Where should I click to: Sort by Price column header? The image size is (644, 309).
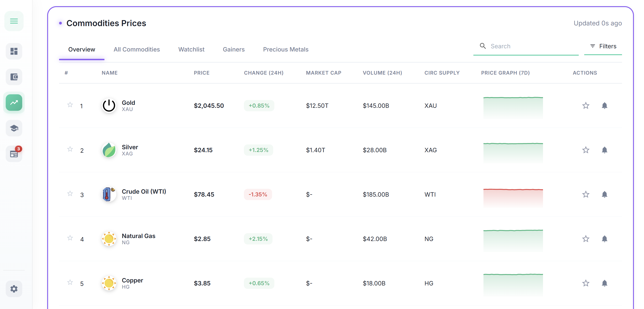(x=202, y=73)
